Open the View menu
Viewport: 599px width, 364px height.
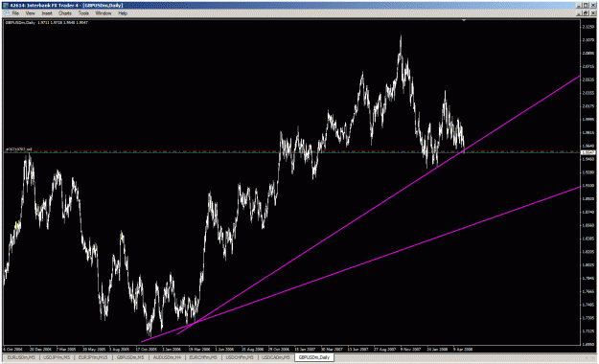pos(30,13)
